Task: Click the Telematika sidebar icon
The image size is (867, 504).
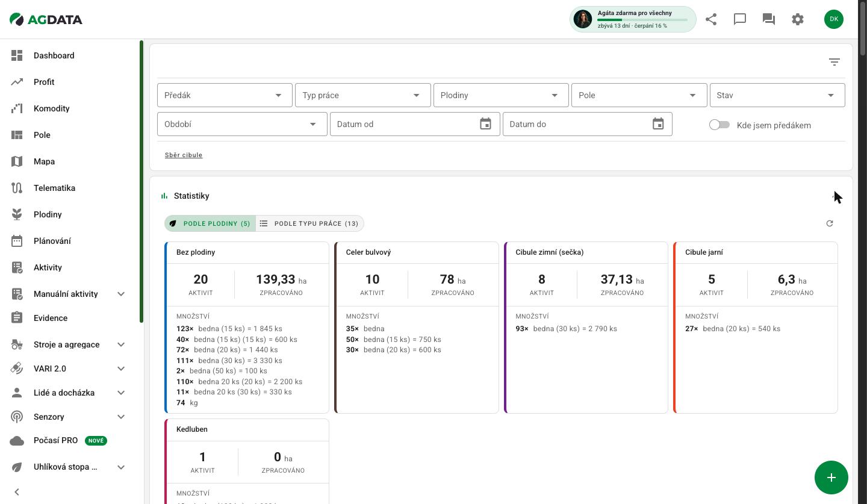Action: coord(17,188)
